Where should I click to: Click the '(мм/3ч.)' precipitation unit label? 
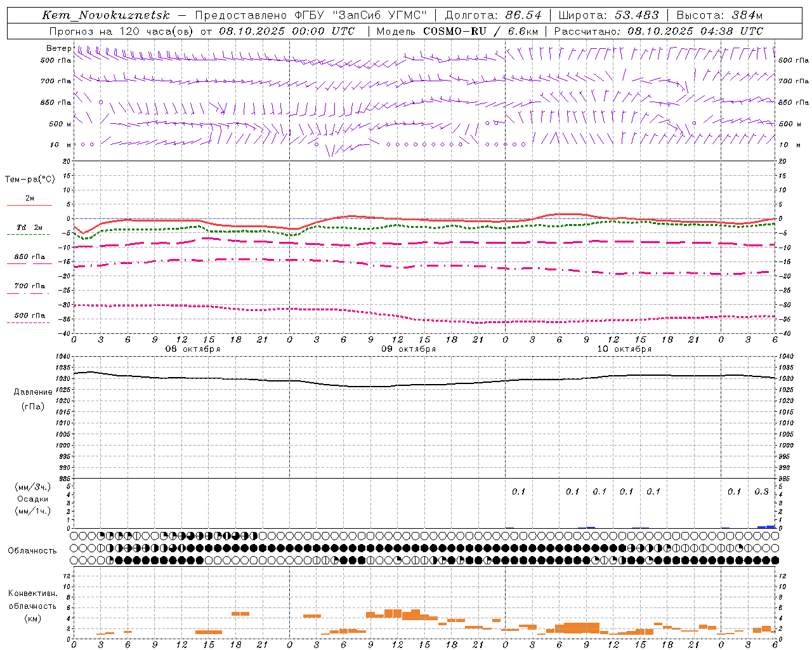[32, 487]
